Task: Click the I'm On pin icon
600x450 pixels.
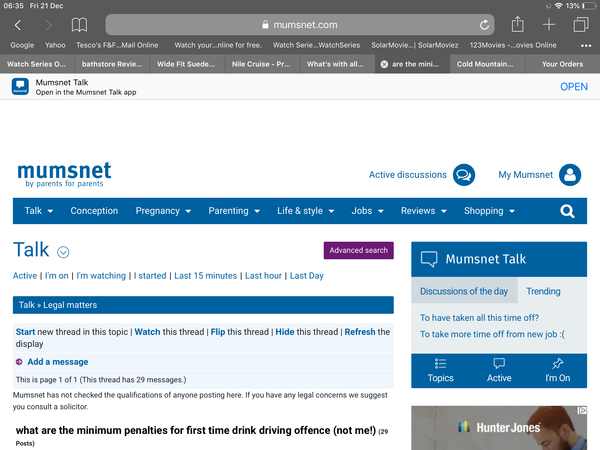Action: click(557, 364)
